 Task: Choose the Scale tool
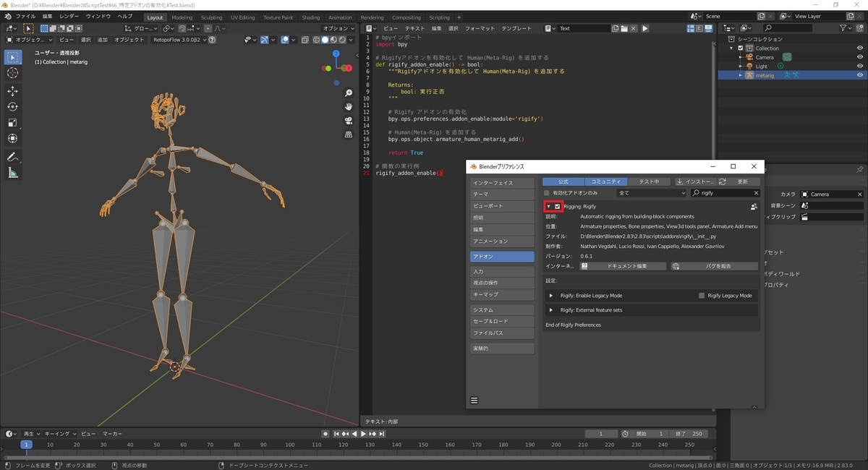pos(13,122)
